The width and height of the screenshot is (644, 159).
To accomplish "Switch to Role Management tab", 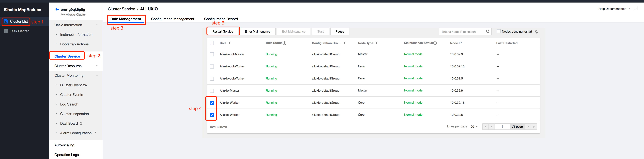I will 126,19.
